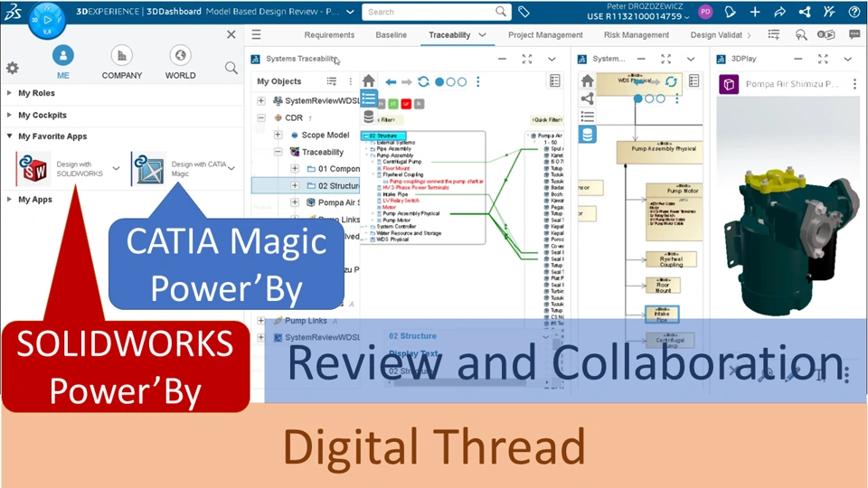Switch to the Design Validation tab

click(x=716, y=35)
